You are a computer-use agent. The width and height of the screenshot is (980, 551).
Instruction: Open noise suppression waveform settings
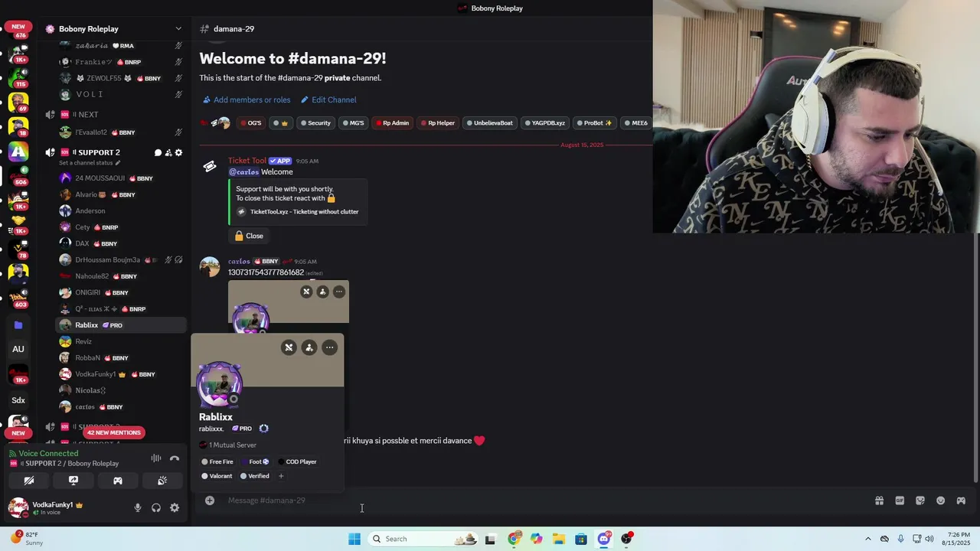pyautogui.click(x=156, y=458)
